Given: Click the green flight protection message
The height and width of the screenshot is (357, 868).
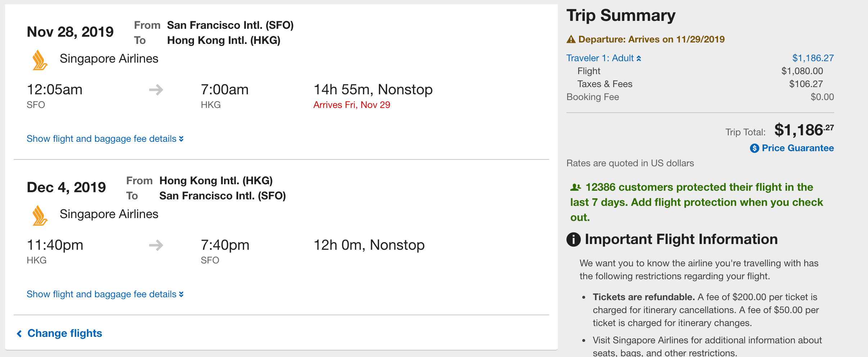Looking at the screenshot, I should click(x=696, y=202).
